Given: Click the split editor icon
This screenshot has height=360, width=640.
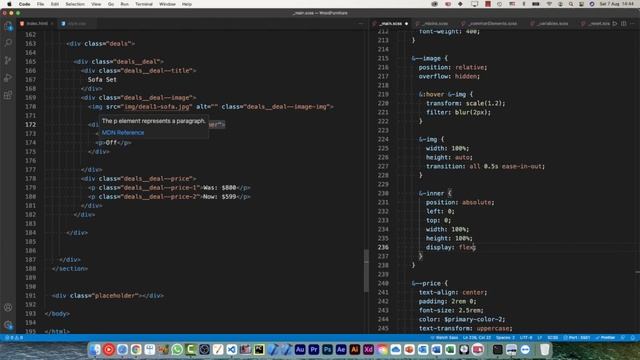Looking at the screenshot, I should (624, 24).
